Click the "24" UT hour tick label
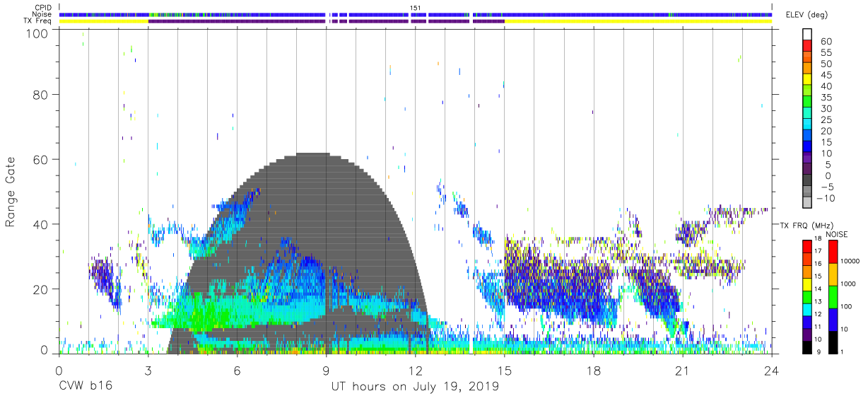 point(772,369)
